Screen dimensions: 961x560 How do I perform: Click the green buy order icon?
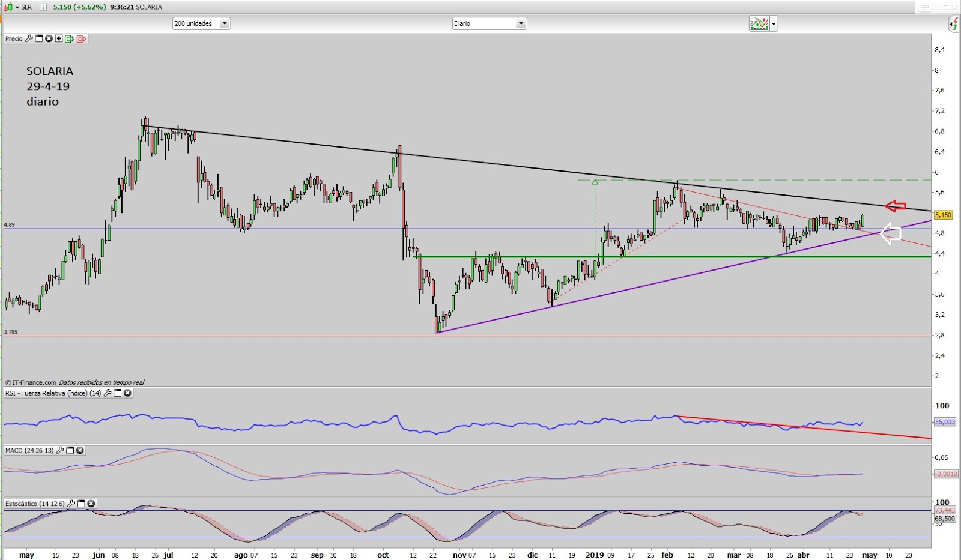70,38
